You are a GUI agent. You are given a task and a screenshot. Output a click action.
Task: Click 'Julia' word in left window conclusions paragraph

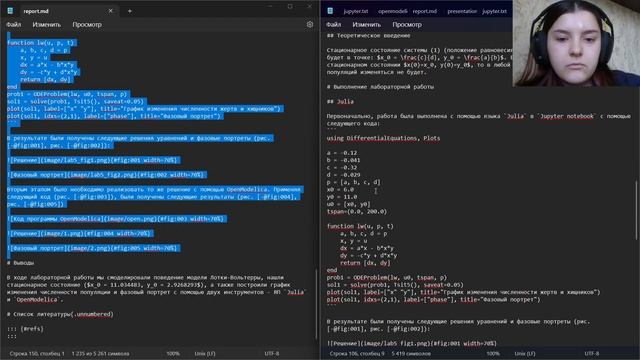(296, 292)
